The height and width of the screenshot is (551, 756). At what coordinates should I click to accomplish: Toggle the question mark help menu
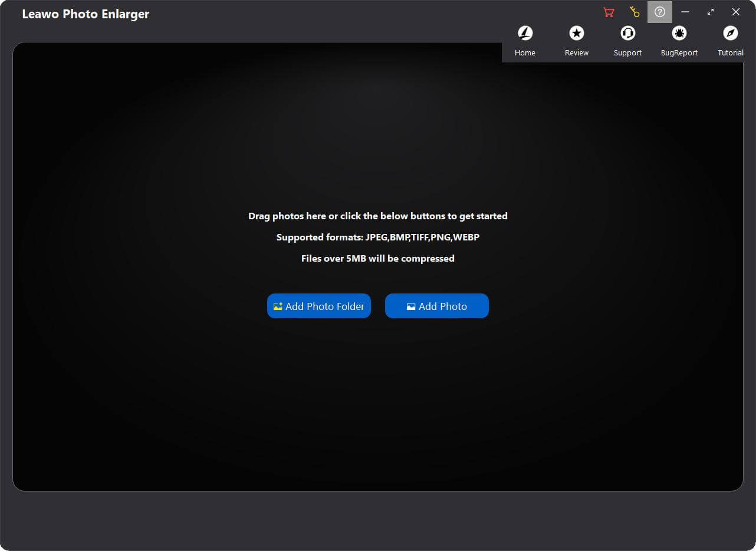660,12
